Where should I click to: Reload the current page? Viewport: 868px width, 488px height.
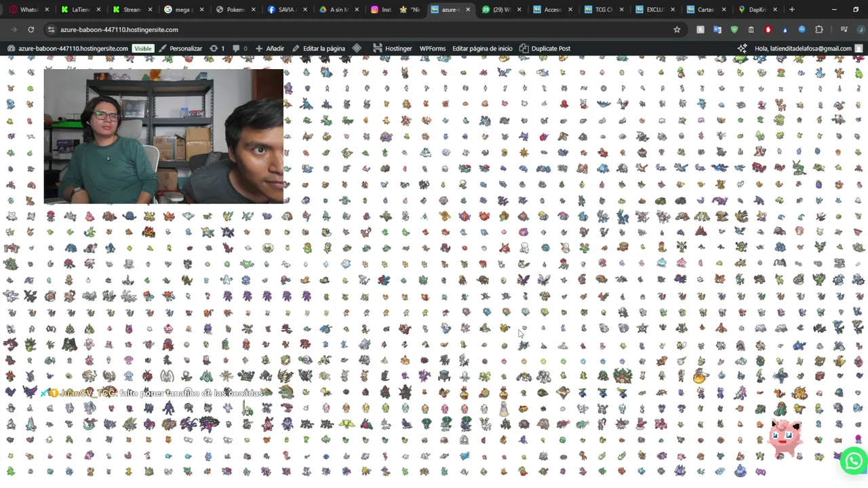31,30
